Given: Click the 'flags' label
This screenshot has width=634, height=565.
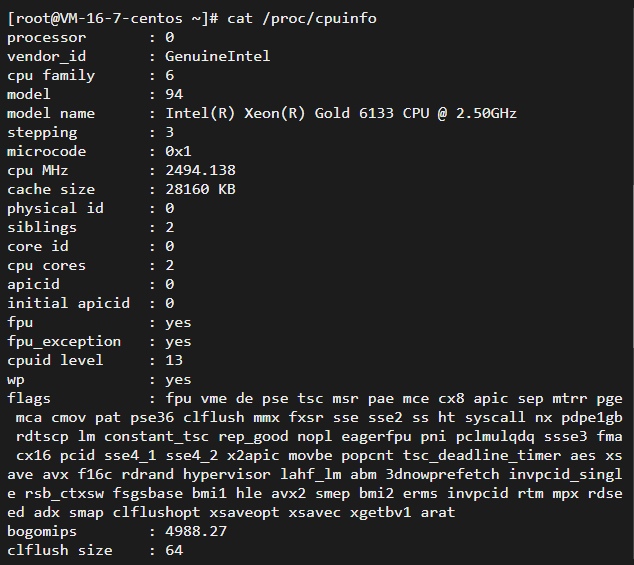Looking at the screenshot, I should point(29,398).
